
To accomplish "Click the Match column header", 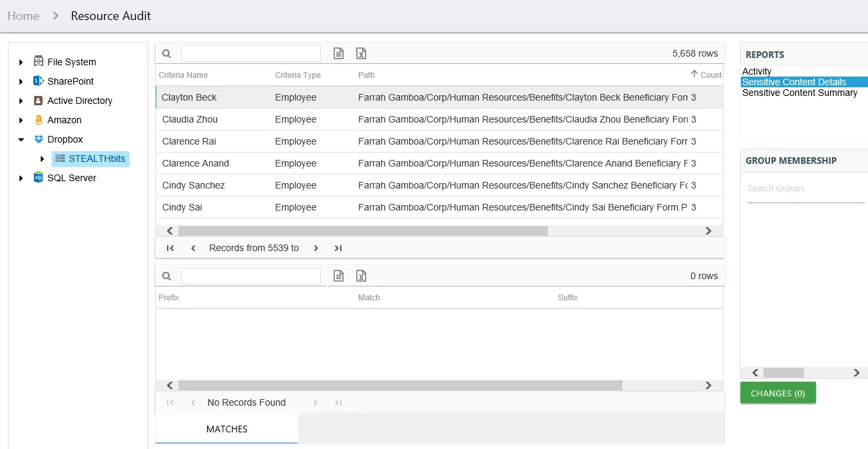I will [x=369, y=298].
